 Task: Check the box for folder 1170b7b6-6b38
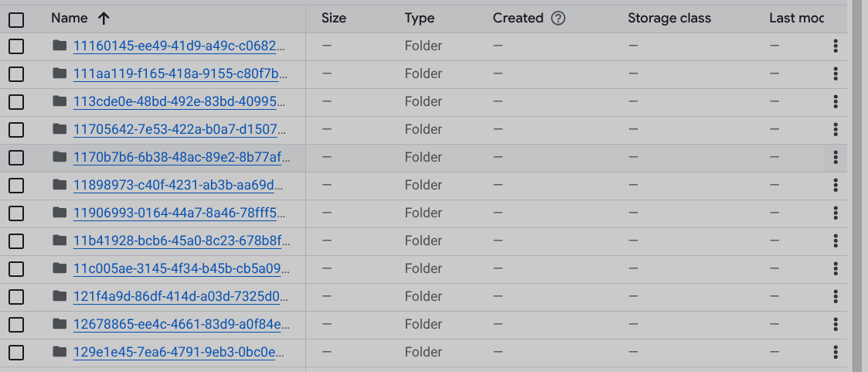point(16,158)
